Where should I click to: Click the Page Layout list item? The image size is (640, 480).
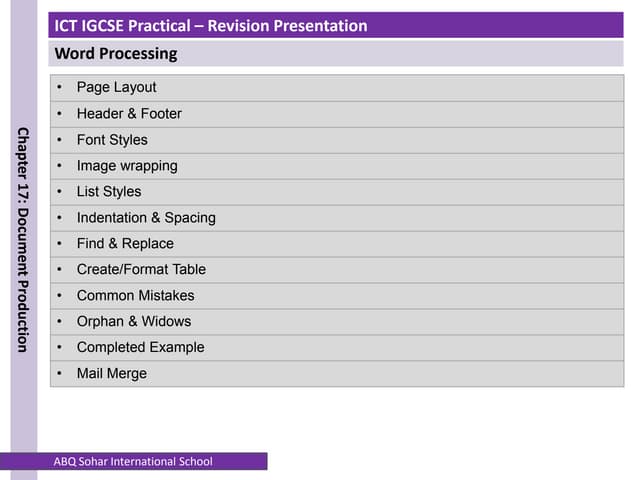[x=116, y=88]
